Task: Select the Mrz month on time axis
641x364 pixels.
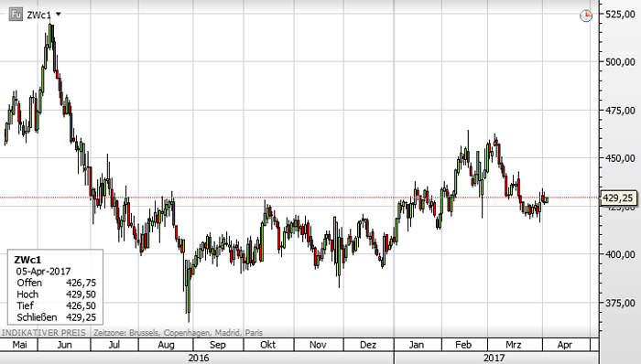Action: click(514, 345)
